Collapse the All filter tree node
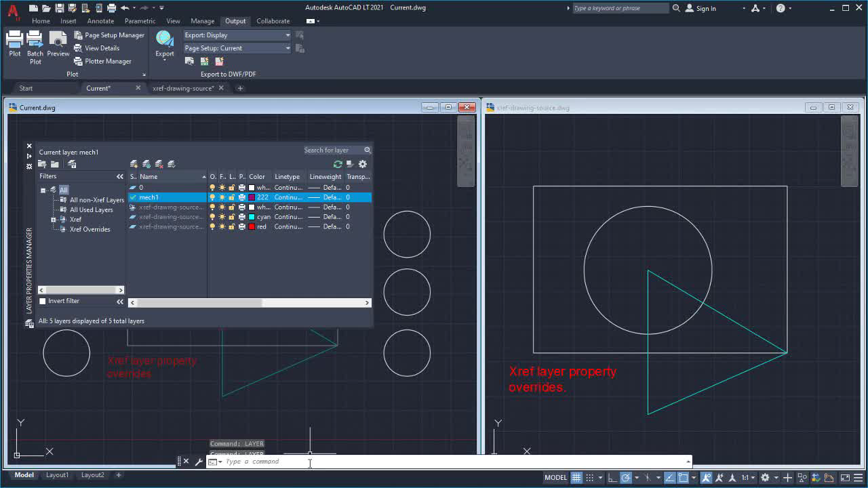The image size is (868, 488). tap(43, 190)
